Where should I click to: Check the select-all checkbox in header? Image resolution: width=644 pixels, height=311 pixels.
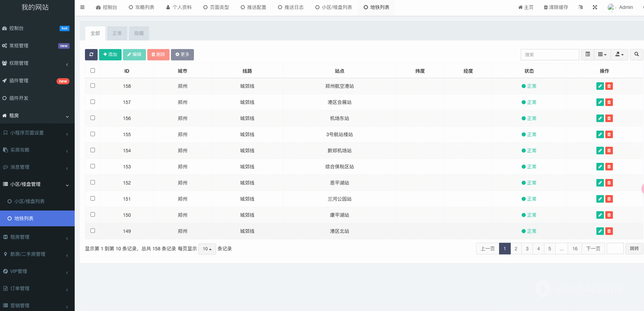coord(93,70)
